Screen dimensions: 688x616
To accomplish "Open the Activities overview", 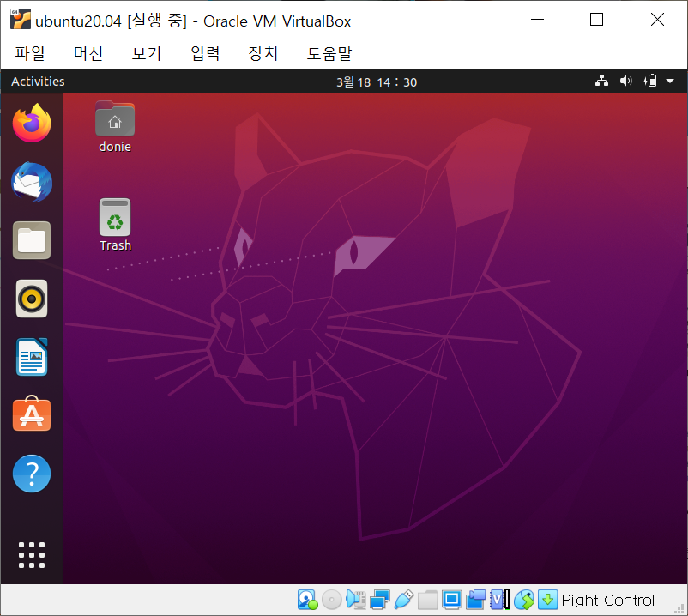I will [x=38, y=82].
